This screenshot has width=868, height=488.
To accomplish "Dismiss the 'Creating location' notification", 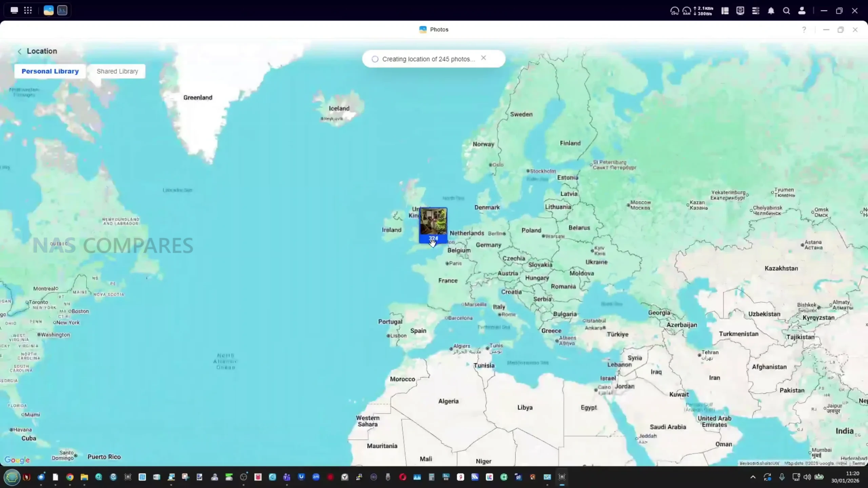I will [x=484, y=58].
